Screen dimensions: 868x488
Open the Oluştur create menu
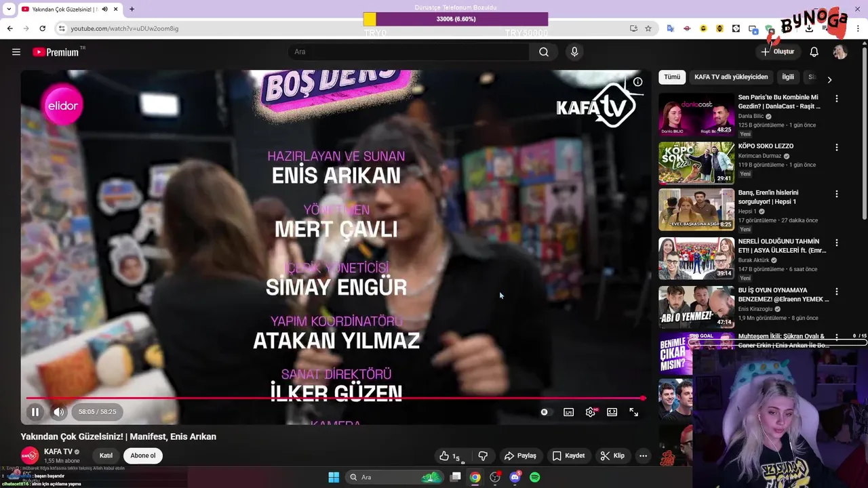coord(778,52)
